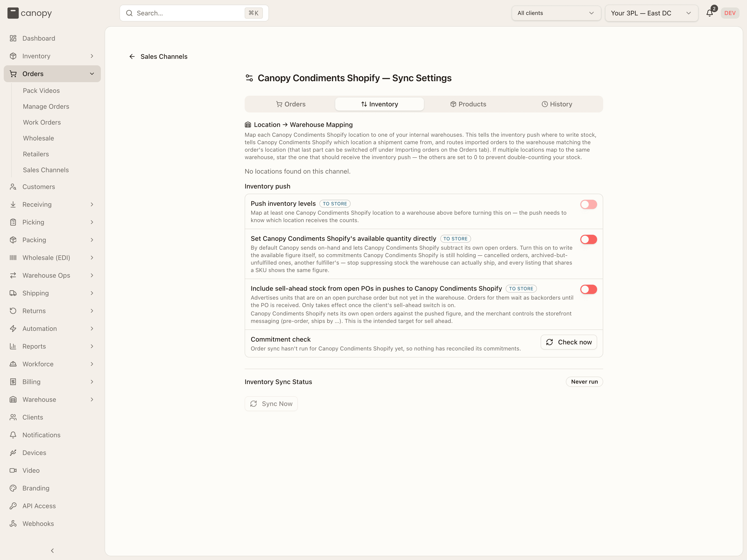Click the Clients sidebar icon

13,417
